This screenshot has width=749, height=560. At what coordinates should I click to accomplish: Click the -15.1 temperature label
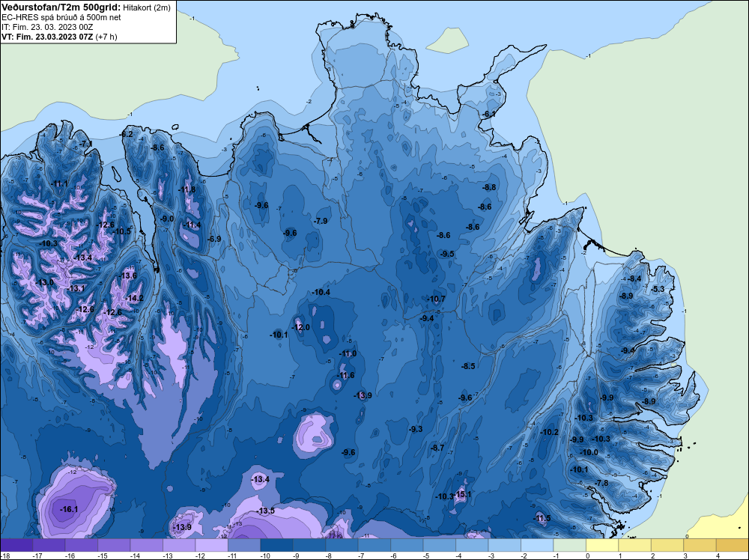click(462, 494)
